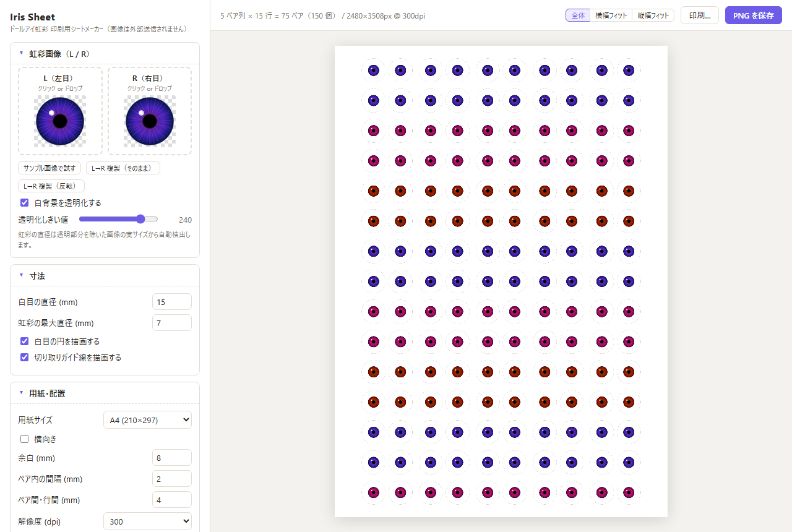Screen dimensions: 792x532
Task: Enable the 横向き landscape checkbox
Action: coord(25,439)
